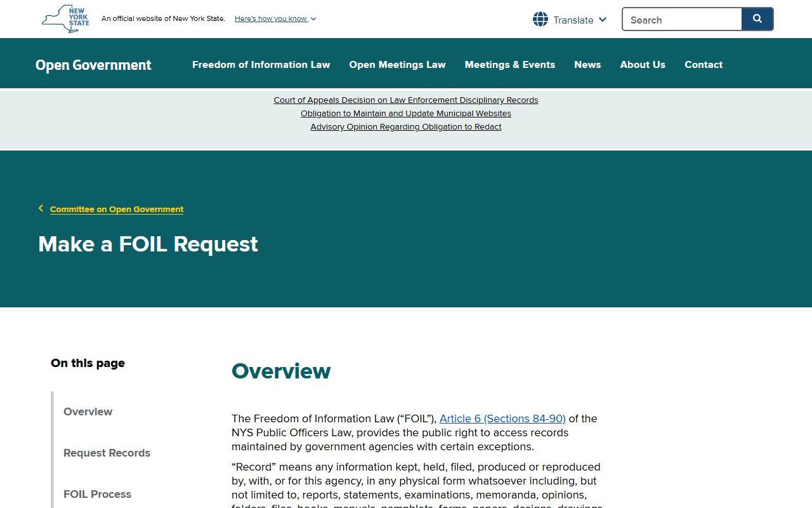The image size is (812, 508).
Task: Jump to Overview in page navigation
Action: coord(88,411)
